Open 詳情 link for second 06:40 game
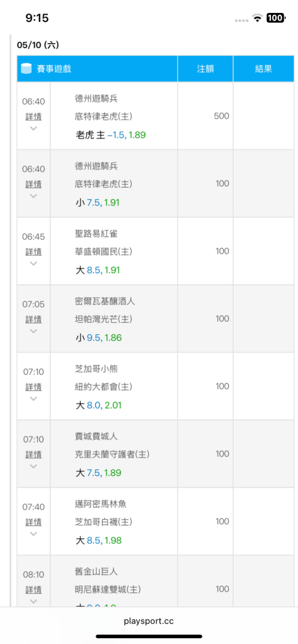Image resolution: width=298 pixels, height=644 pixels. pos(34,184)
